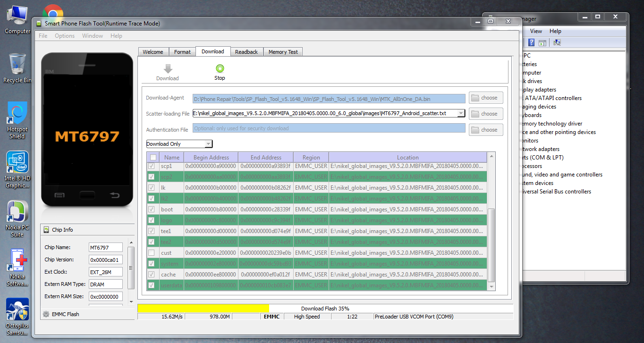Select Universal Serial Bus controllers entry
644x343 pixels.
(556, 192)
